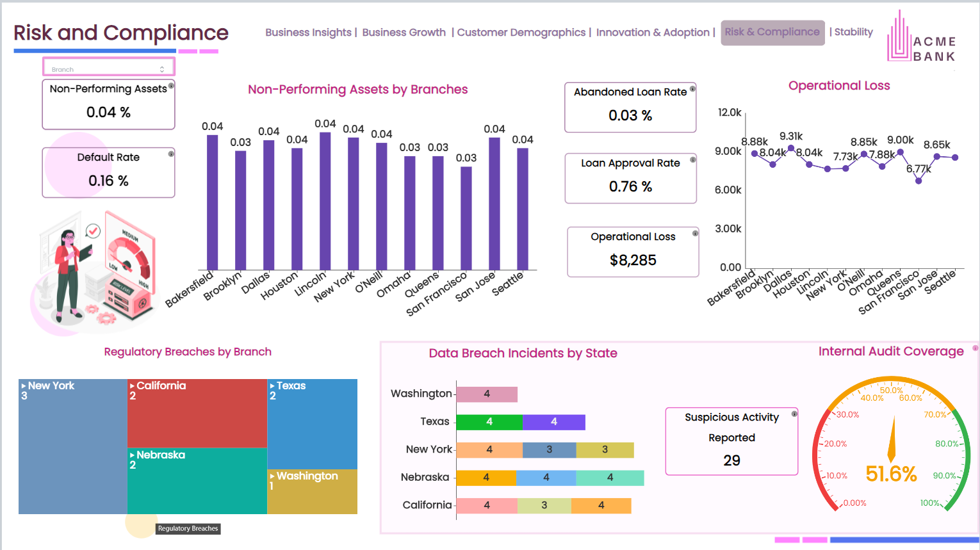Expand Washington tile arrow in treemap
The image size is (980, 550).
click(x=272, y=476)
